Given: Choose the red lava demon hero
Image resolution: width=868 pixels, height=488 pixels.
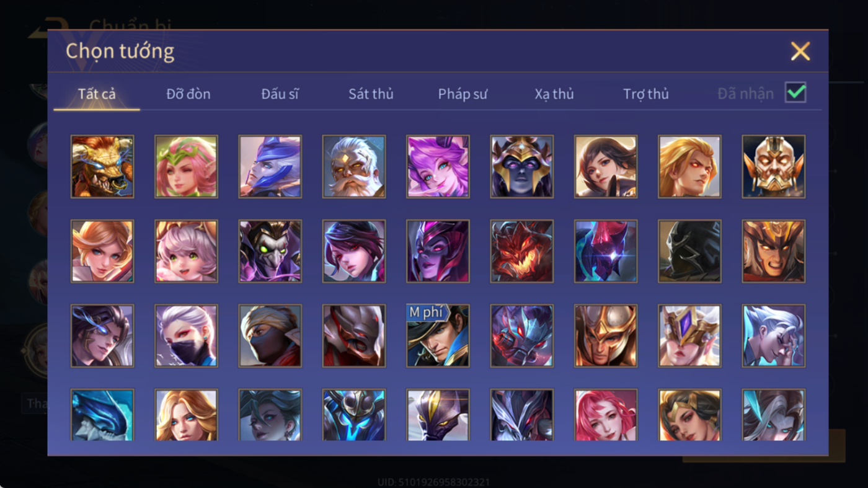Looking at the screenshot, I should (x=522, y=251).
